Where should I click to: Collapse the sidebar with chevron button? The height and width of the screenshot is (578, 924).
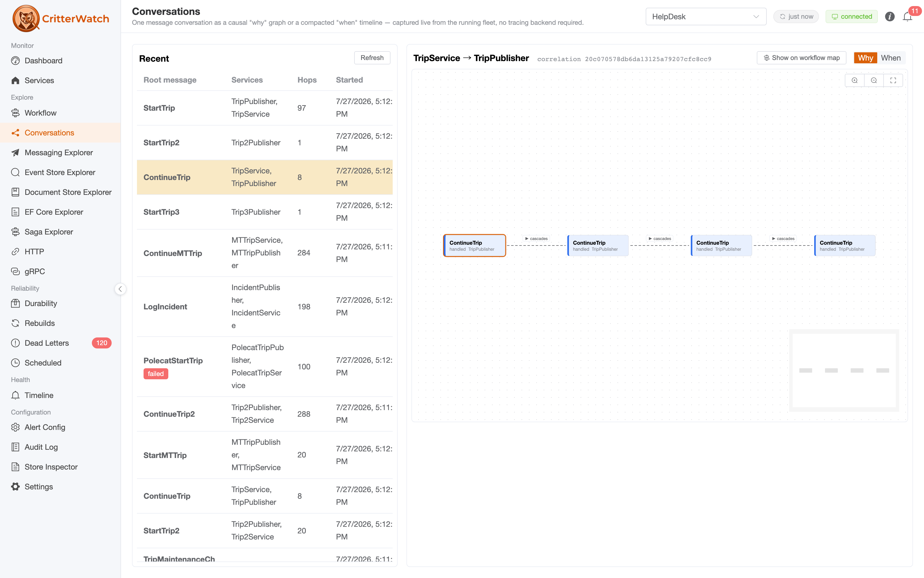point(120,289)
